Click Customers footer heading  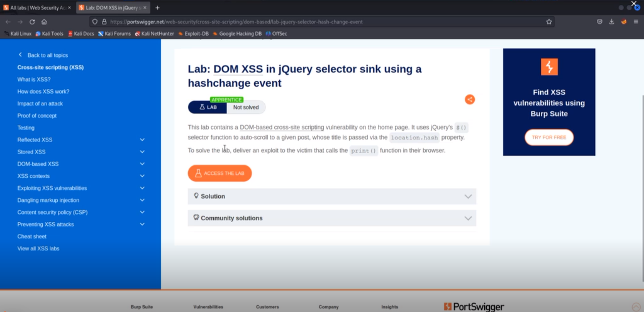[x=267, y=307]
